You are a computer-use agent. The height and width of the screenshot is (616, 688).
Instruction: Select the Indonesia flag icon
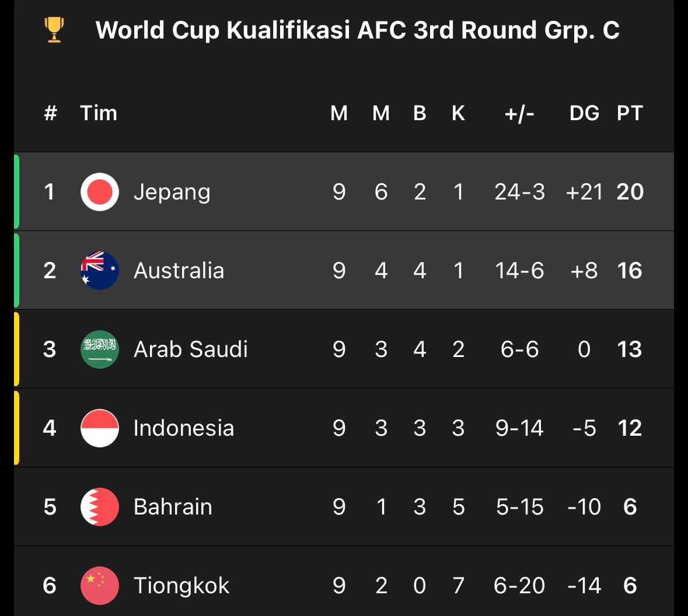pyautogui.click(x=100, y=428)
